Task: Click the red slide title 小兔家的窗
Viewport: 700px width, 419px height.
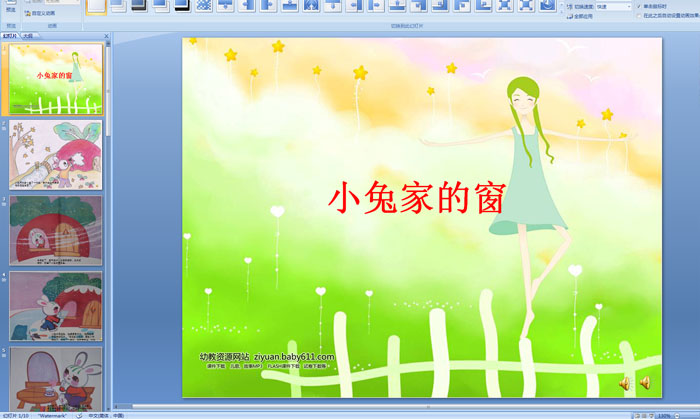Action: [417, 198]
